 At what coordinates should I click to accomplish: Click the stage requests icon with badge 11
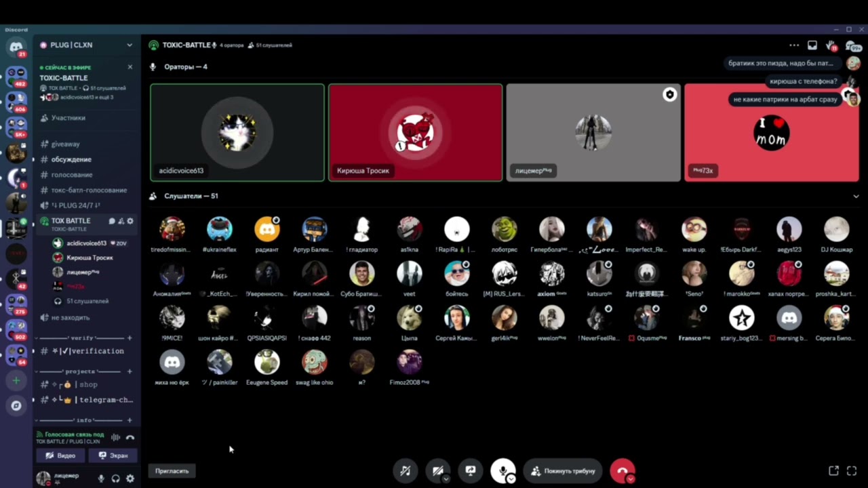click(x=831, y=46)
